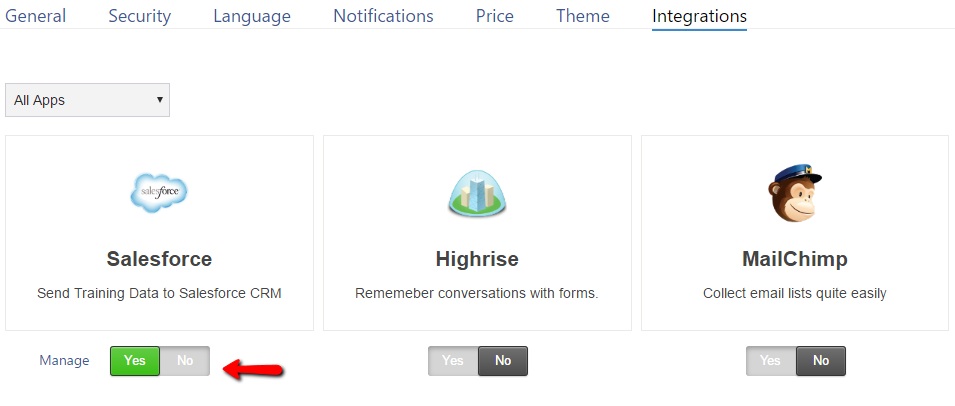Switch to the General tab
955x406 pixels.
point(36,16)
